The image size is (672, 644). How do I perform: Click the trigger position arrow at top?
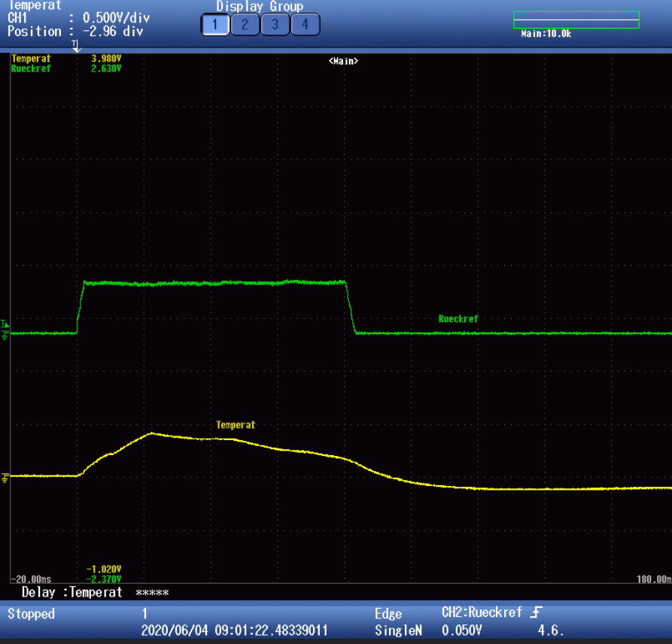point(75,47)
